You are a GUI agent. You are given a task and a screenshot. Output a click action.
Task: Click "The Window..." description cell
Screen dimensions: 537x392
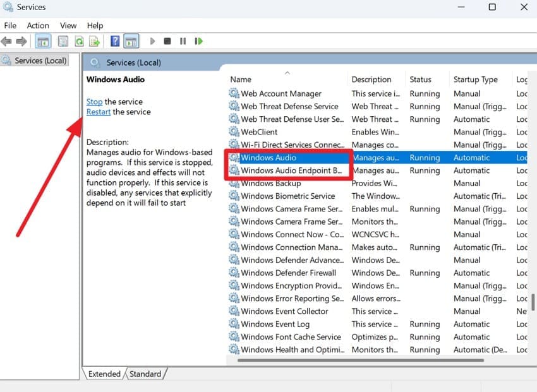tap(376, 196)
